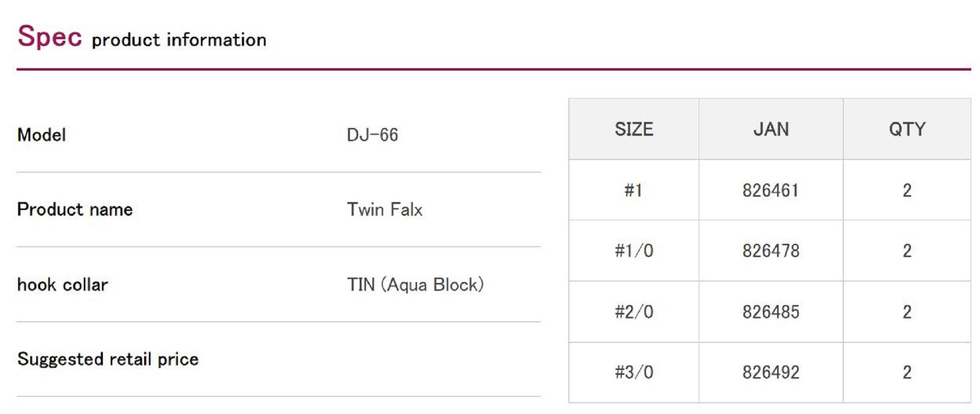This screenshot has width=980, height=414.
Task: Click the TIN (Aqua Block) value
Action: pos(416,285)
